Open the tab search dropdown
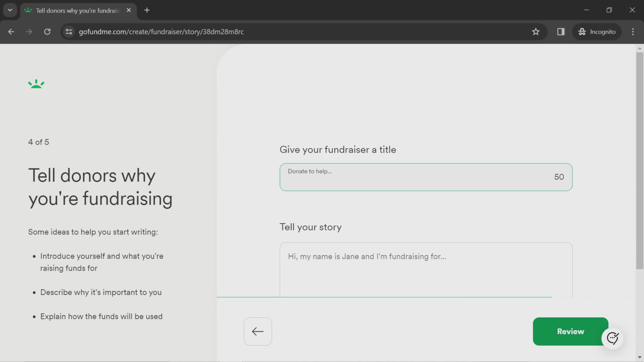The height and width of the screenshot is (362, 644). (x=10, y=10)
